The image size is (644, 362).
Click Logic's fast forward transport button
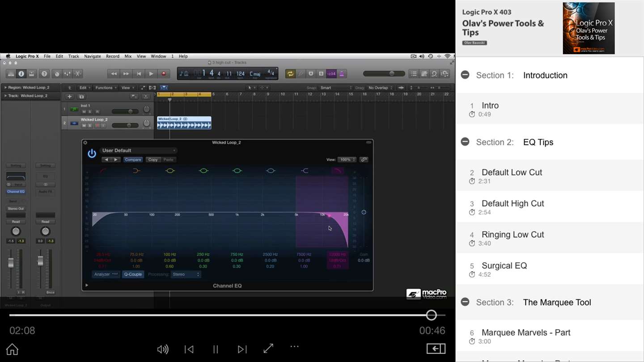126,74
